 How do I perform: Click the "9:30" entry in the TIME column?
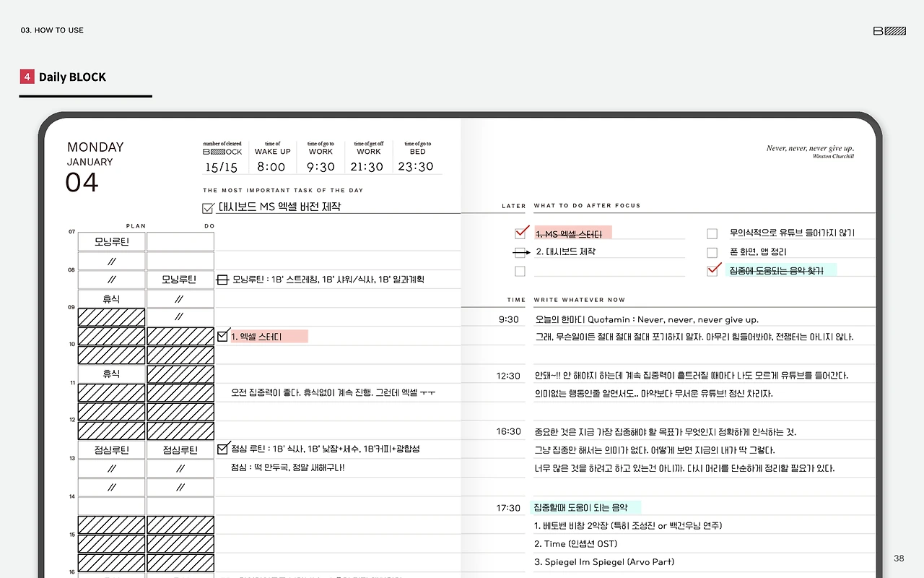(507, 319)
